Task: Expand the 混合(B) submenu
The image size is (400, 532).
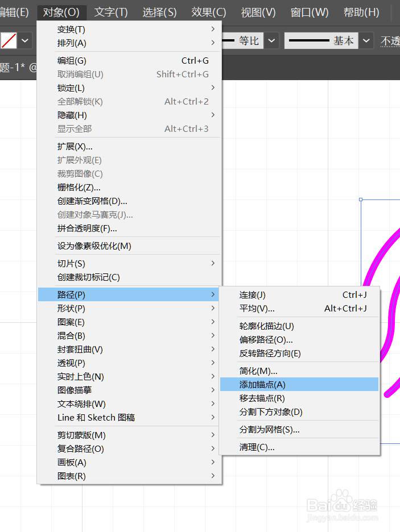Action: (129, 335)
